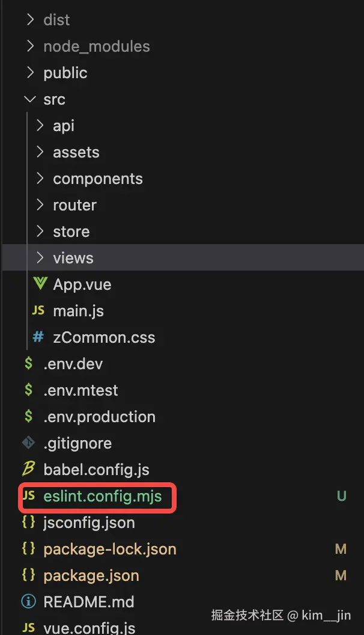Click the Vue icon beside App.vue
The height and width of the screenshot is (635, 364).
click(x=40, y=284)
